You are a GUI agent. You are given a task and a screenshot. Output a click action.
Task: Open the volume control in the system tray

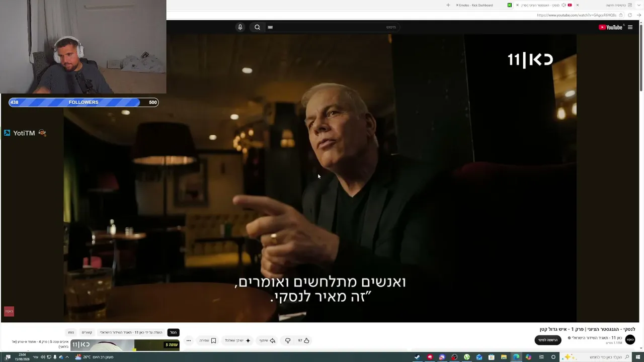pyautogui.click(x=43, y=357)
